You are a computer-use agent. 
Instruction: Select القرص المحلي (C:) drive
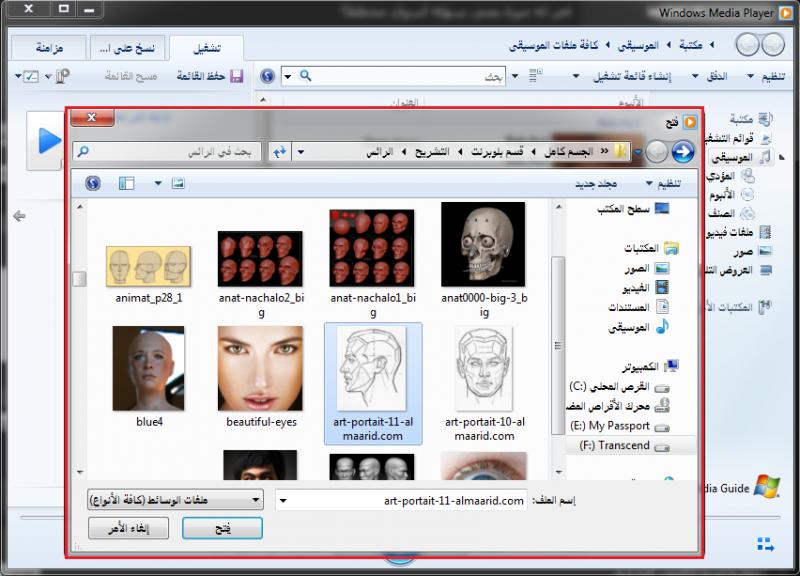tap(619, 387)
